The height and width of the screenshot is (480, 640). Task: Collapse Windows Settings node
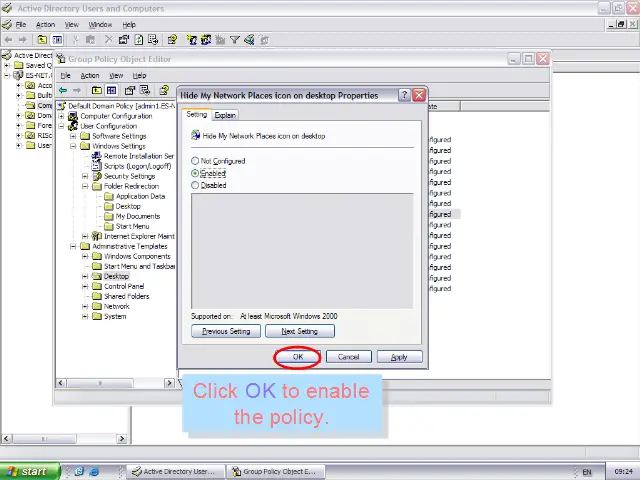coord(73,146)
